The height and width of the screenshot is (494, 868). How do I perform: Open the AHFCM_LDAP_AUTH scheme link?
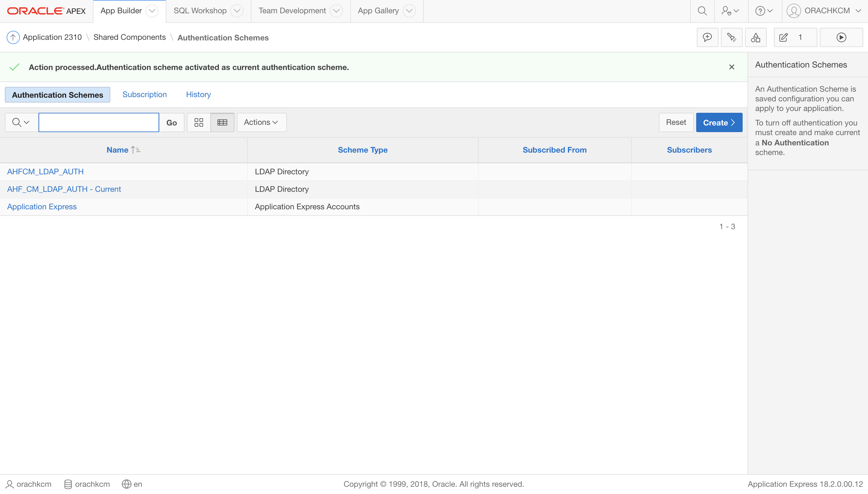tap(45, 172)
